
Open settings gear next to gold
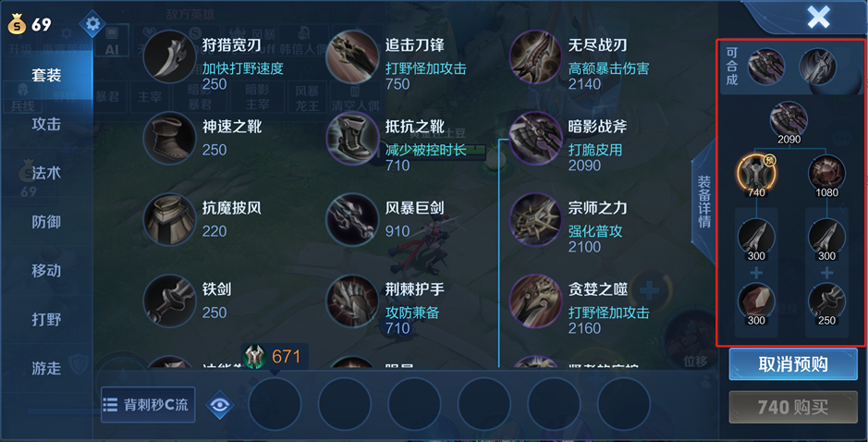[92, 24]
